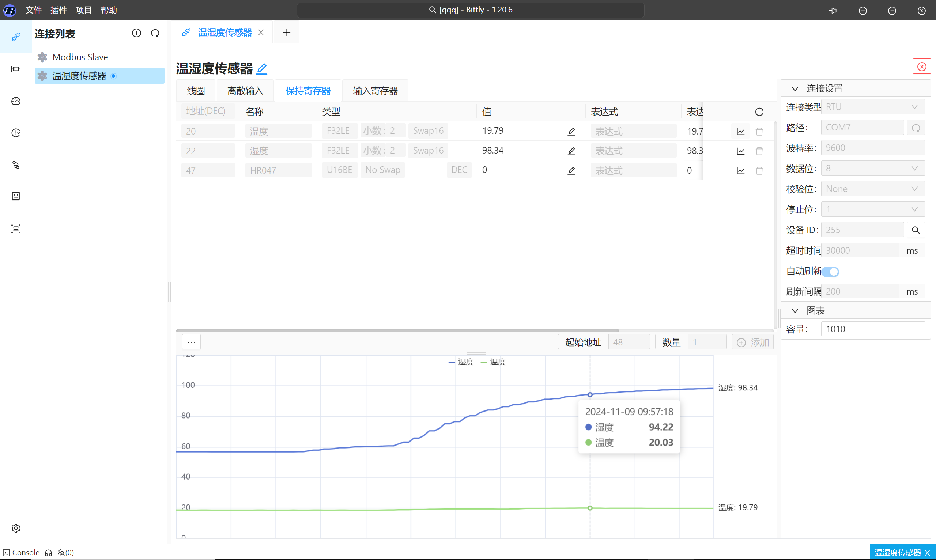Click the 起始地址 start address field
Image resolution: width=936 pixels, height=560 pixels.
pos(629,342)
